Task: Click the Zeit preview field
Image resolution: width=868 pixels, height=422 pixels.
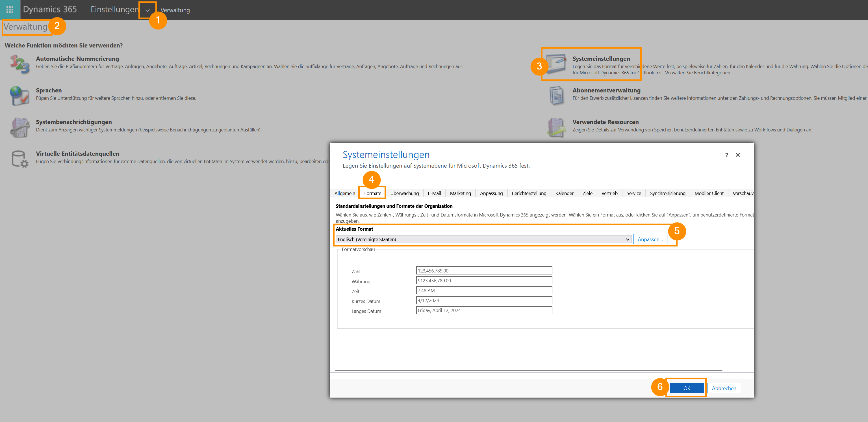Action: (x=484, y=291)
